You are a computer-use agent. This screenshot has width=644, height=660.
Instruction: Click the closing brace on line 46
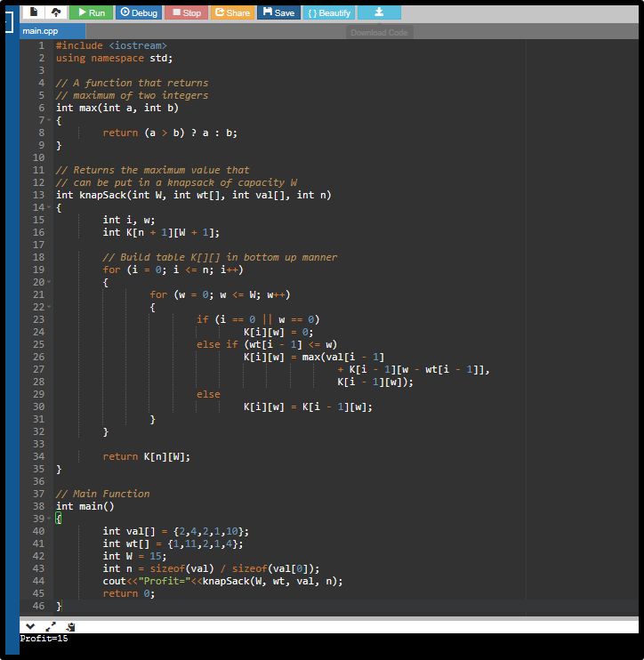point(59,606)
